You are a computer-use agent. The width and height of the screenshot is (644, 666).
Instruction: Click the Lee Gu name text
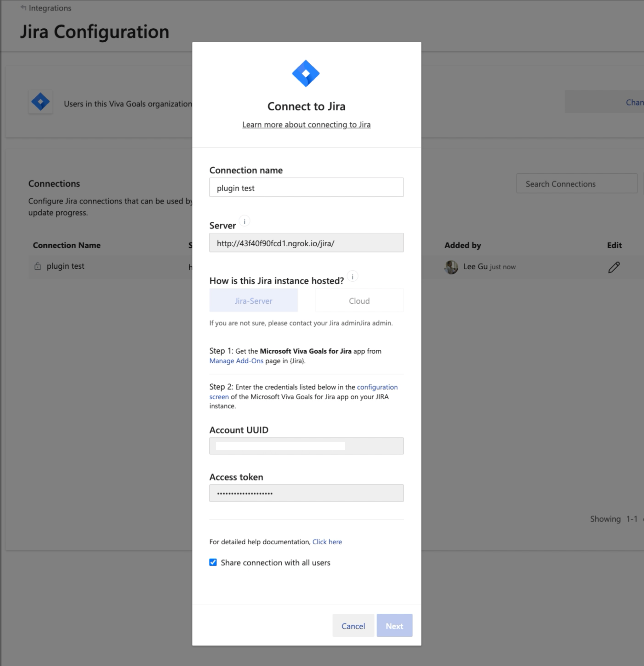click(475, 266)
